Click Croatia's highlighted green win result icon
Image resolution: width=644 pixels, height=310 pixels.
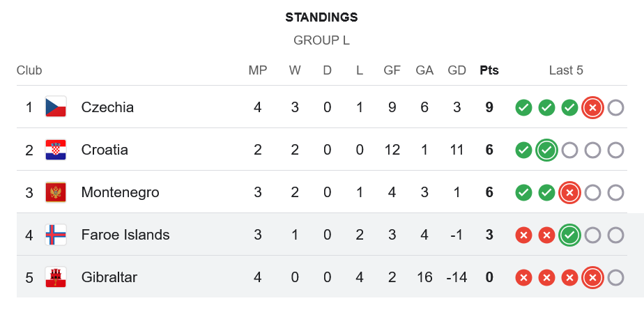pos(546,150)
